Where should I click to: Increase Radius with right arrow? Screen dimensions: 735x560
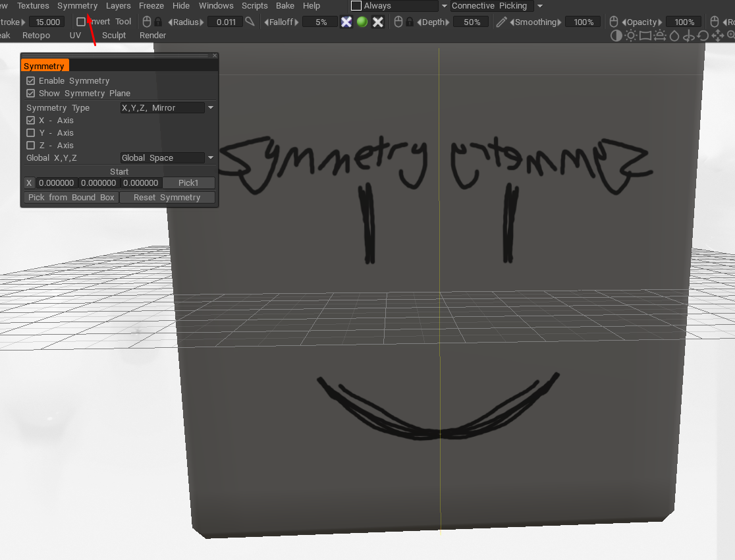[x=202, y=22]
